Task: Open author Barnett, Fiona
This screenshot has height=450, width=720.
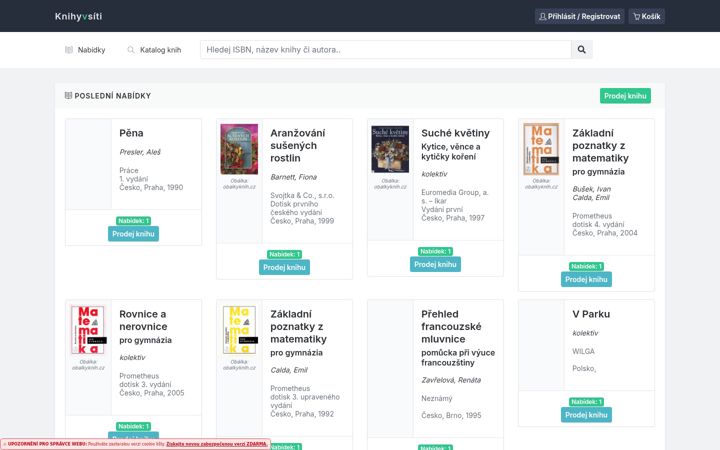Action: point(293,177)
